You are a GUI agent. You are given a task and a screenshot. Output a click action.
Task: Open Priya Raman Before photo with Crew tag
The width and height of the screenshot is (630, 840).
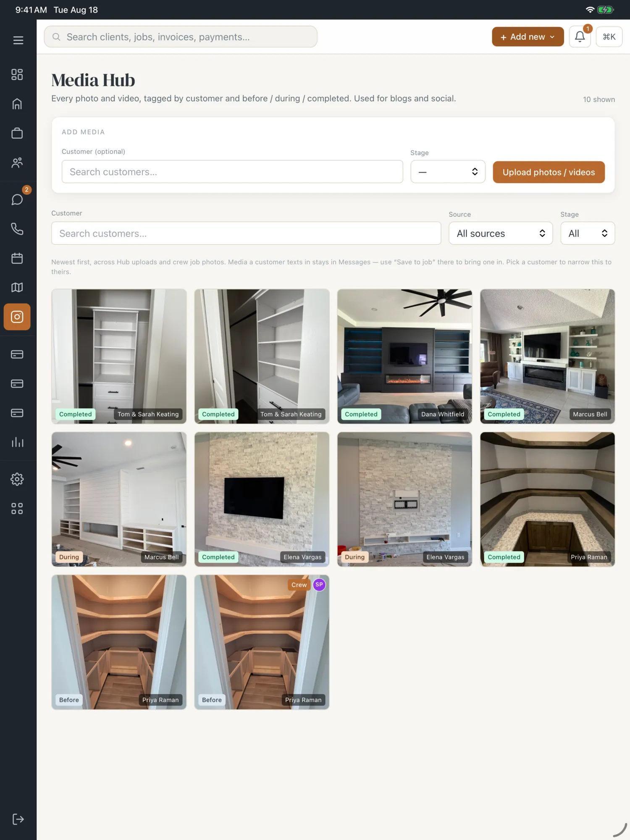coord(262,642)
